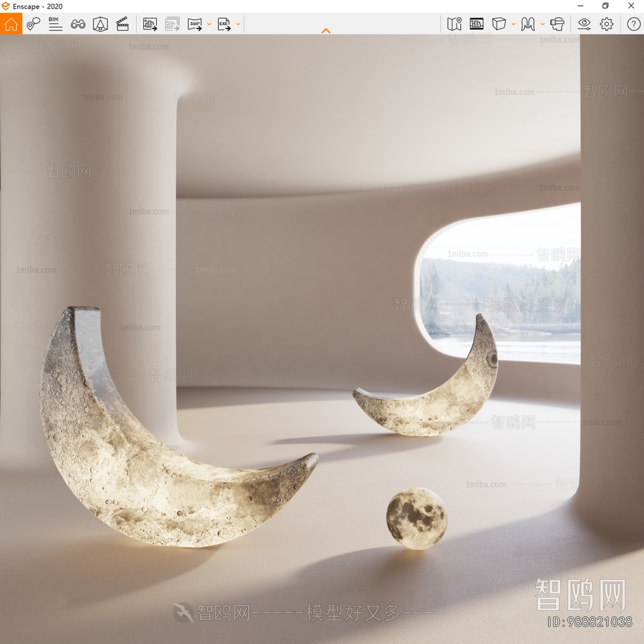Viewport: 644px width, 644px height.
Task: Collapse toolbar using orange chevron
Action: [326, 31]
